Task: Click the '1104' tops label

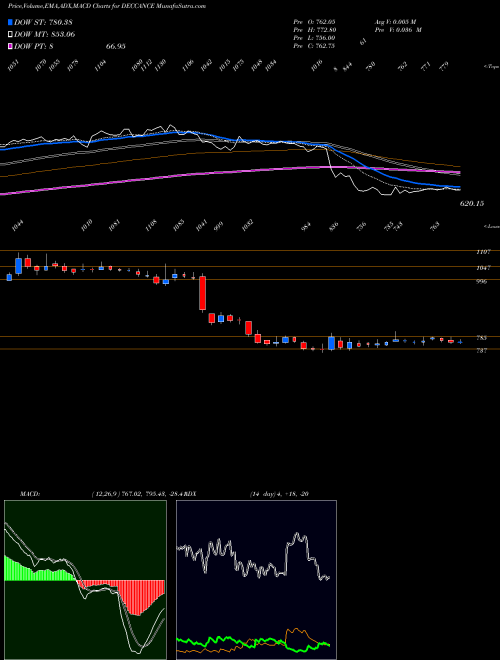Action: (101, 65)
